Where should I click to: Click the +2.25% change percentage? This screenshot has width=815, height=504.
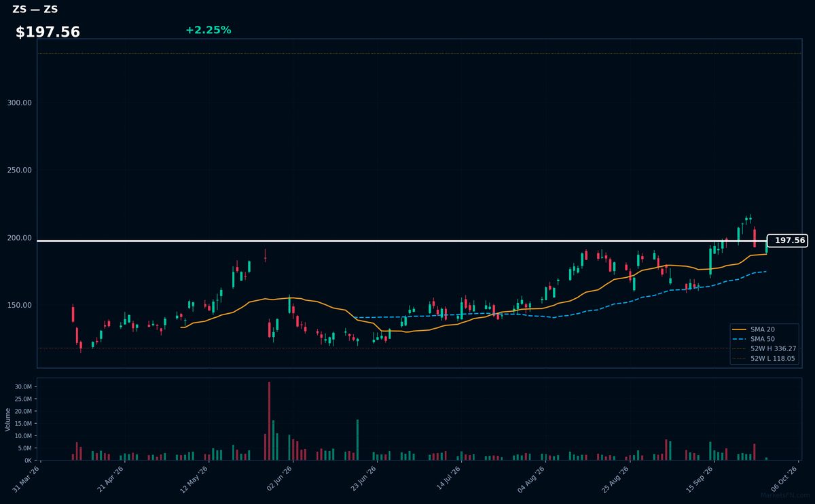click(x=208, y=30)
